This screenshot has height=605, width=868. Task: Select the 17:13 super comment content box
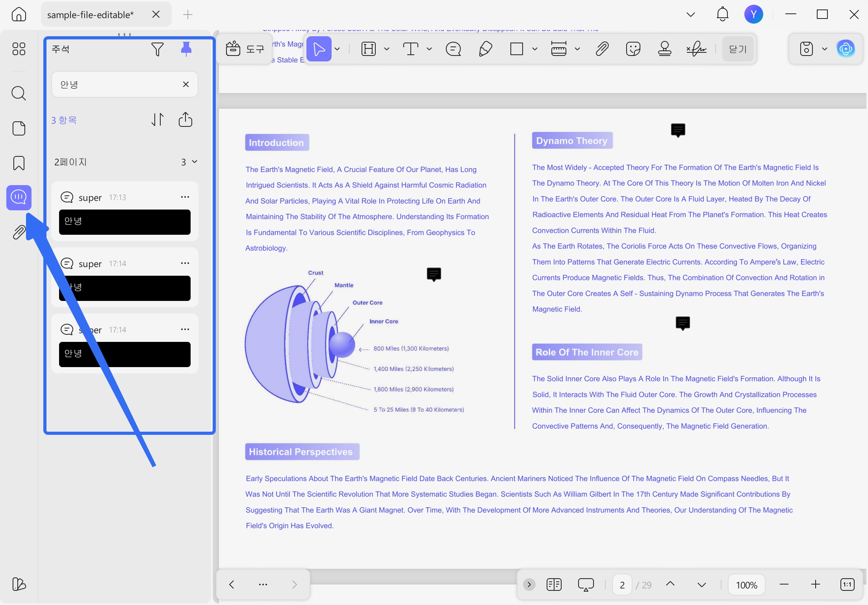tap(125, 222)
